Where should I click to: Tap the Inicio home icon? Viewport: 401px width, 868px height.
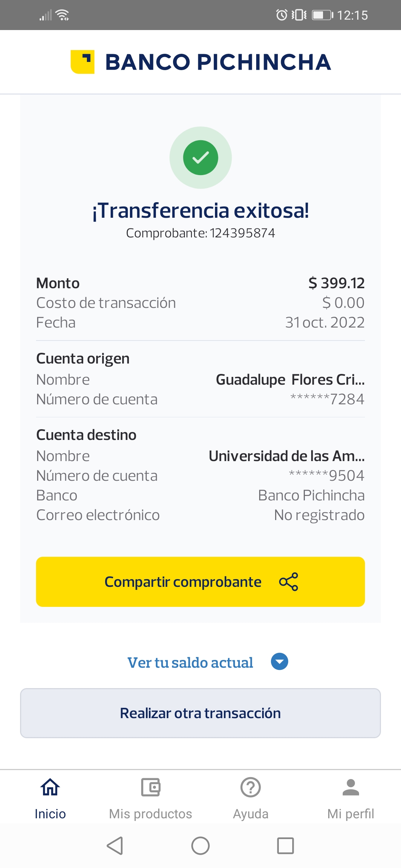click(x=50, y=787)
